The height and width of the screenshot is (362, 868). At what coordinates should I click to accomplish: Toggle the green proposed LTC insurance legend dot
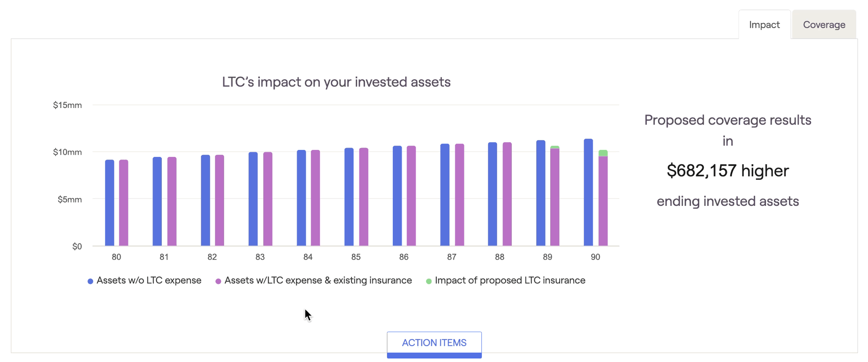pos(429,281)
